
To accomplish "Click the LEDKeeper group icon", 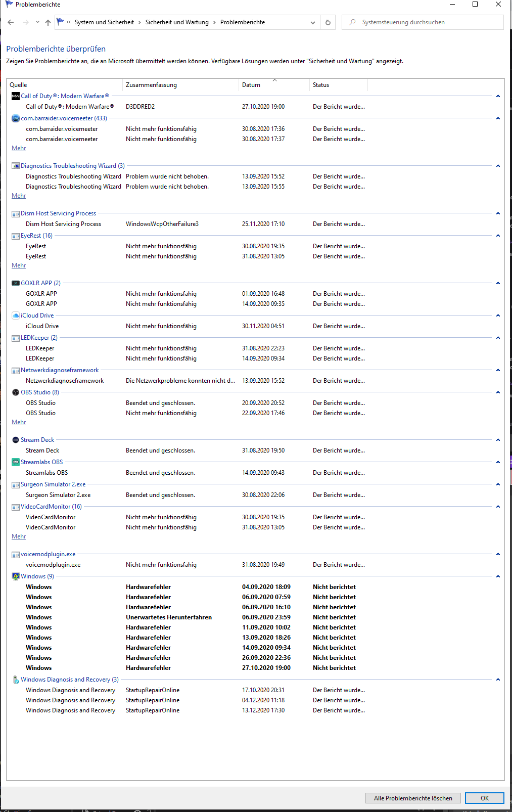I will 16,338.
